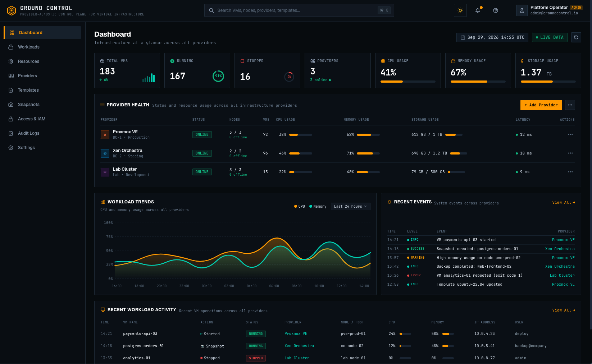Click the Stopped VMs 9% ring
The image size is (592, 364).
pyautogui.click(x=289, y=77)
